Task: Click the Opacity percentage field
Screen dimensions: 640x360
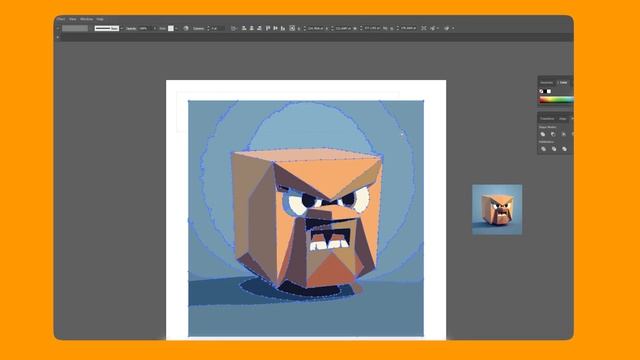Action: coord(143,28)
